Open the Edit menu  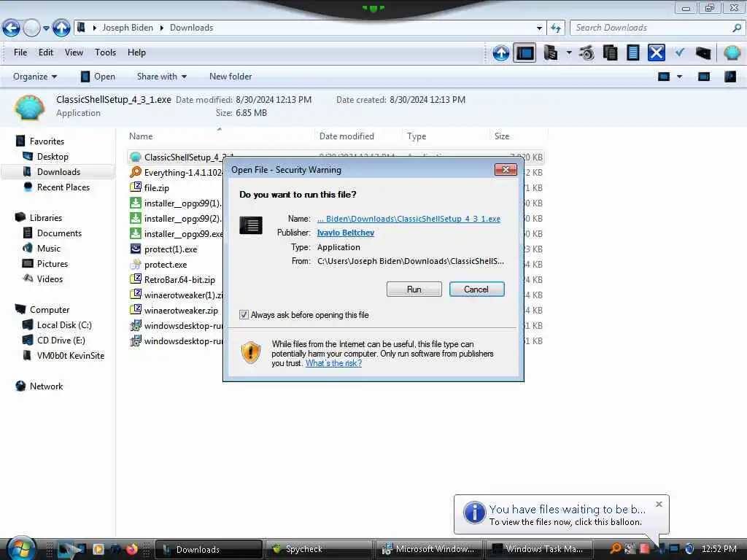click(x=46, y=52)
